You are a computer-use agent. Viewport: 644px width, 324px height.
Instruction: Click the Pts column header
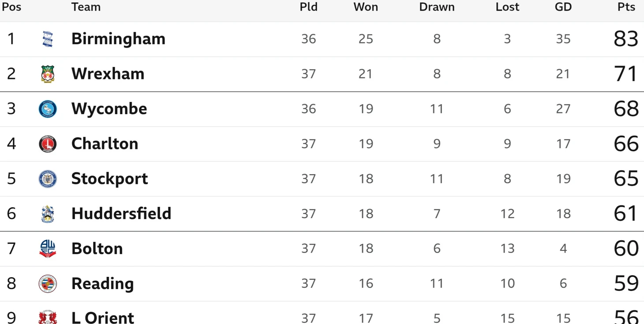click(626, 7)
